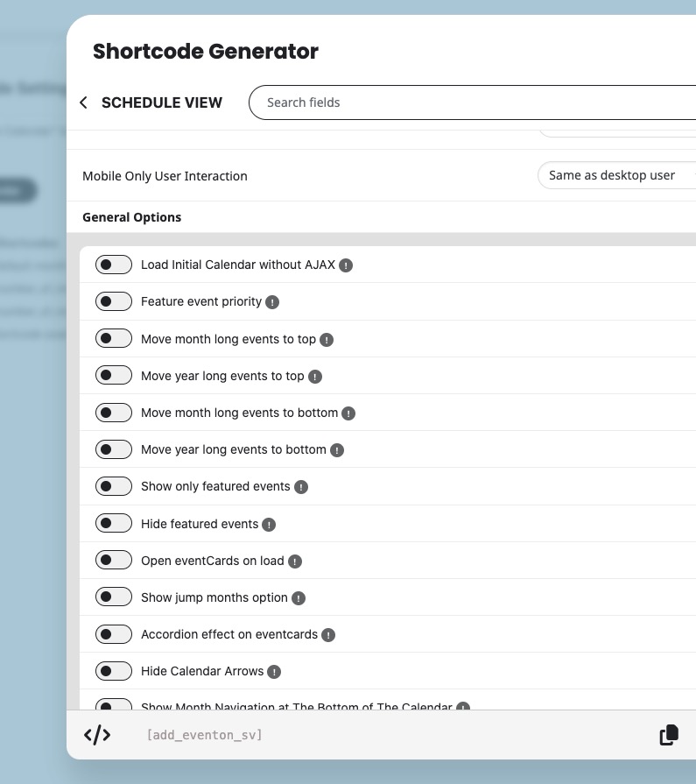Toggle Open eventCards on load
The width and height of the screenshot is (696, 784).
(x=114, y=561)
